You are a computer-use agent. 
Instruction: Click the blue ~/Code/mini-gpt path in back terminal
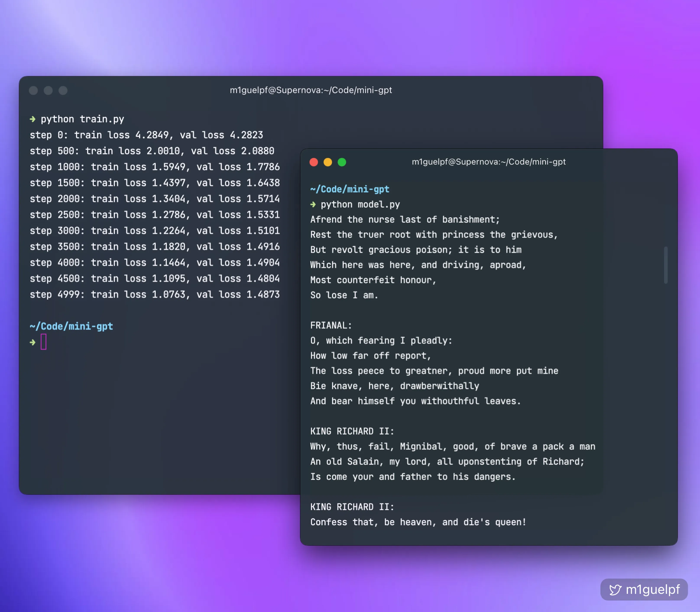pyautogui.click(x=71, y=326)
